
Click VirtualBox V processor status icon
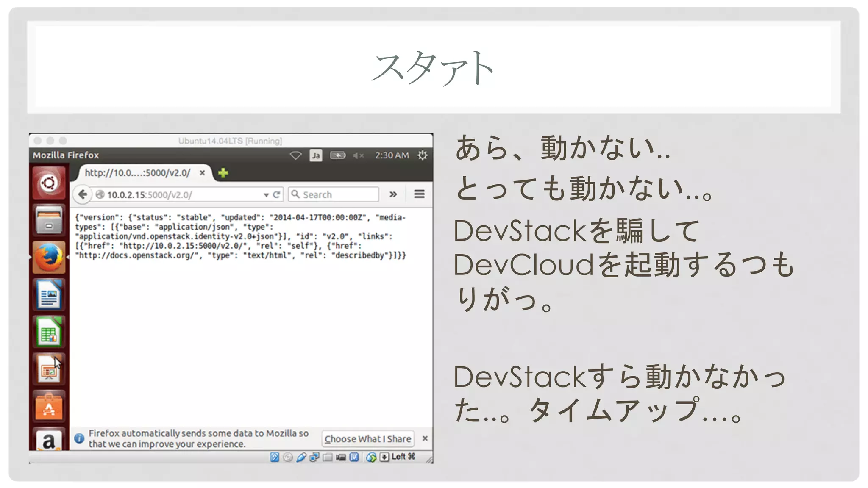354,457
